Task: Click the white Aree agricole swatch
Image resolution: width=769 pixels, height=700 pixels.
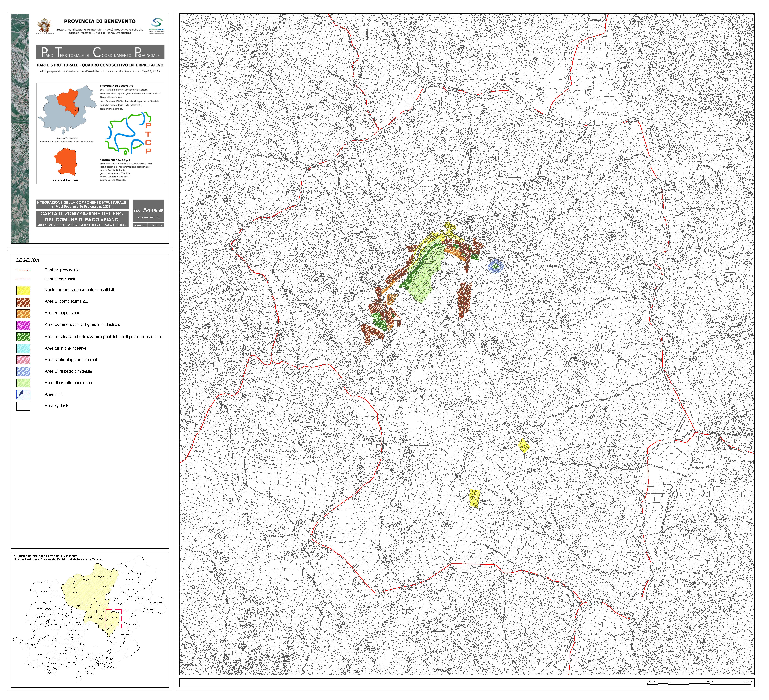Action: tap(23, 406)
